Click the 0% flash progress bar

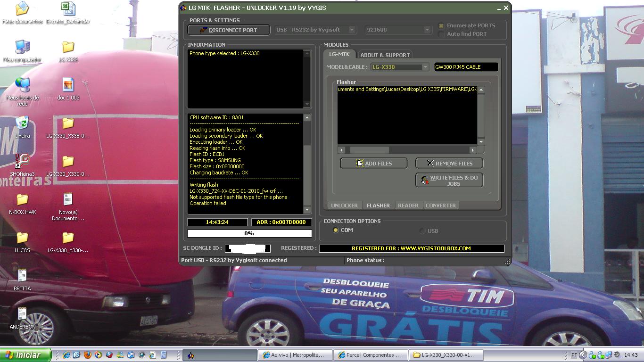coord(249,233)
